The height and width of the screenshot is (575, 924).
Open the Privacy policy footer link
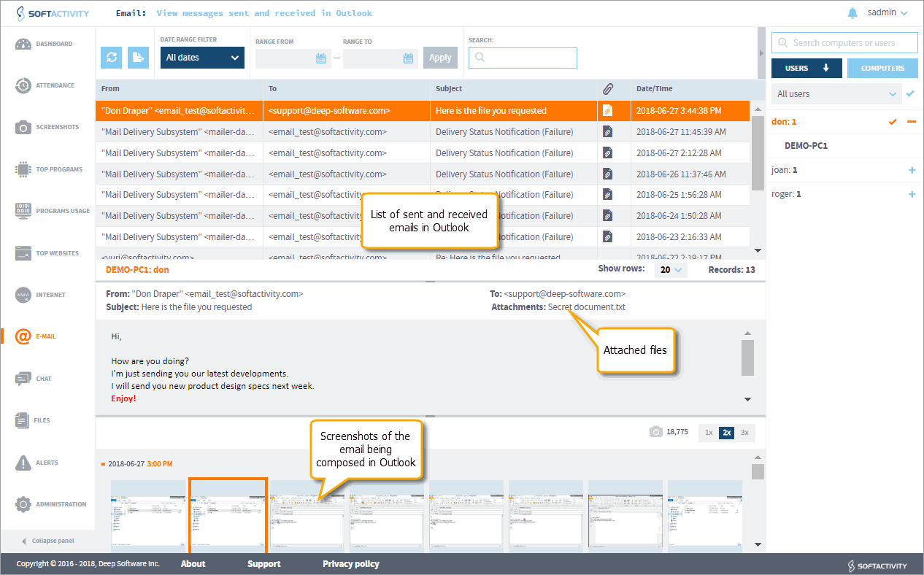(350, 564)
